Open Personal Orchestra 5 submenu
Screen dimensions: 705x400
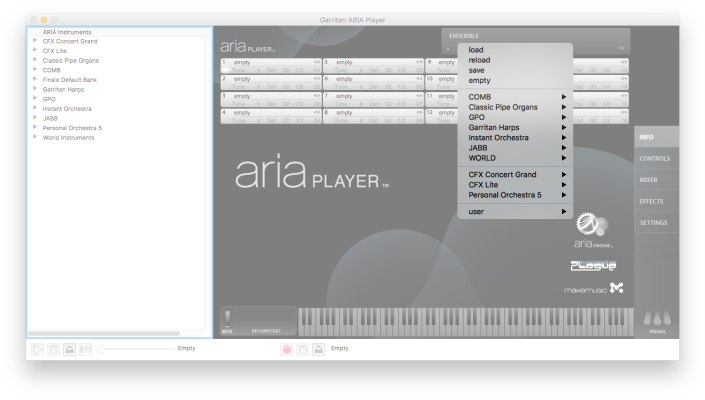[x=515, y=195]
